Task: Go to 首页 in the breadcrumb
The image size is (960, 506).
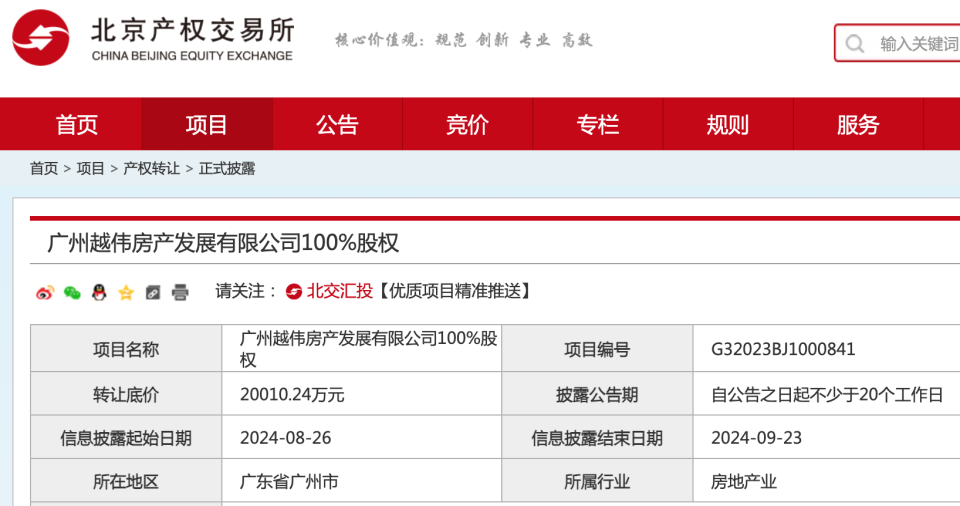Action: point(44,168)
